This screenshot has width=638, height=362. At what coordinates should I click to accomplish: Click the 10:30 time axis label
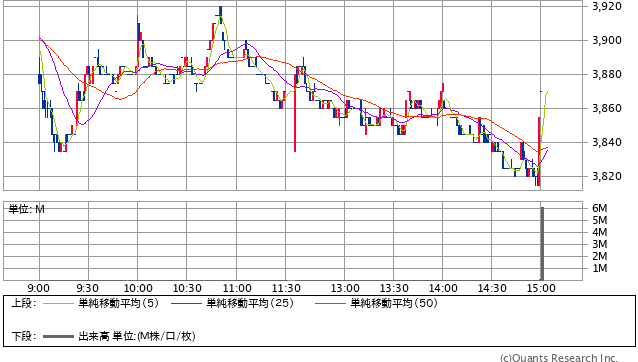(x=187, y=288)
